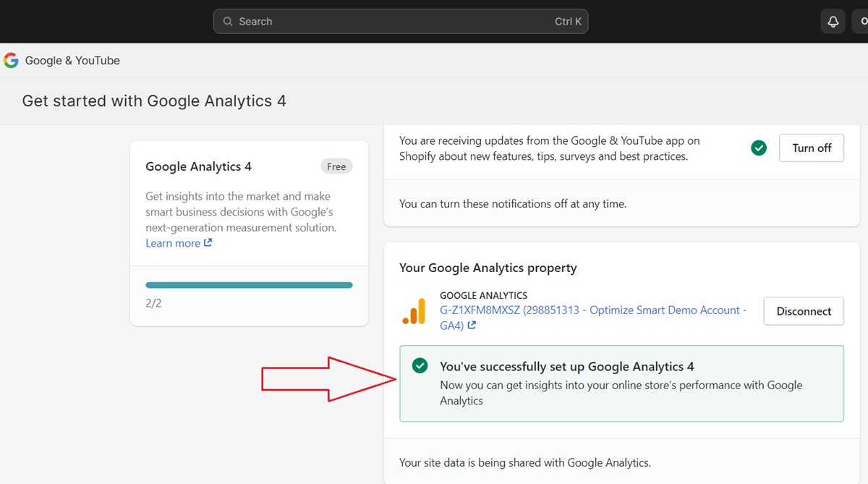Click the Ctrl K shortcut hint
The width and height of the screenshot is (868, 484).
568,22
